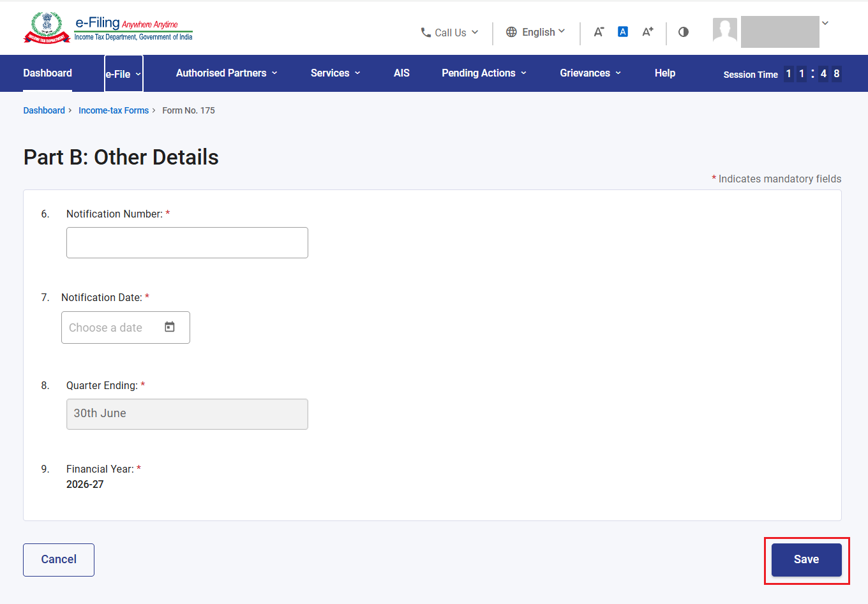Expand the Services menu
868x604 pixels.
pos(336,73)
